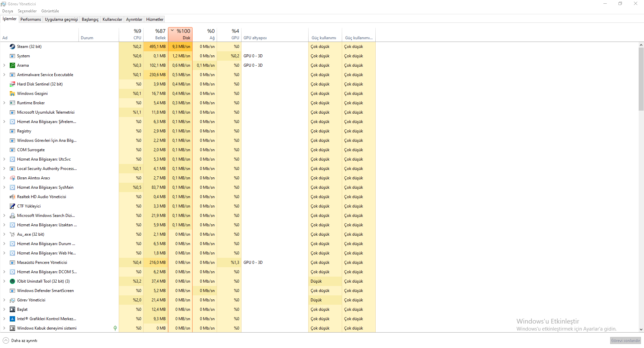Click the Başlat process icon

[x=12, y=309]
